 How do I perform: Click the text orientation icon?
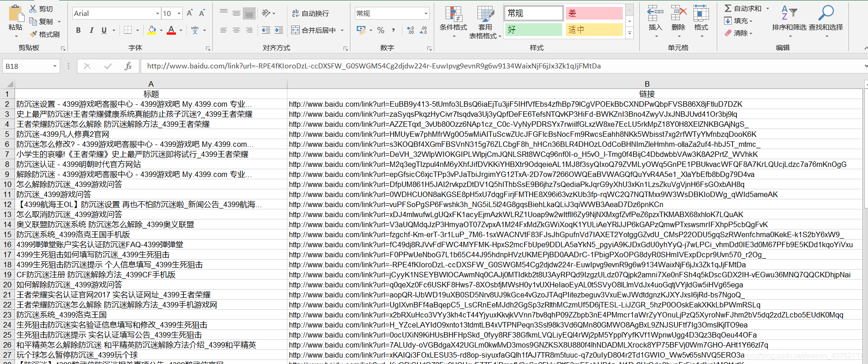click(266, 13)
